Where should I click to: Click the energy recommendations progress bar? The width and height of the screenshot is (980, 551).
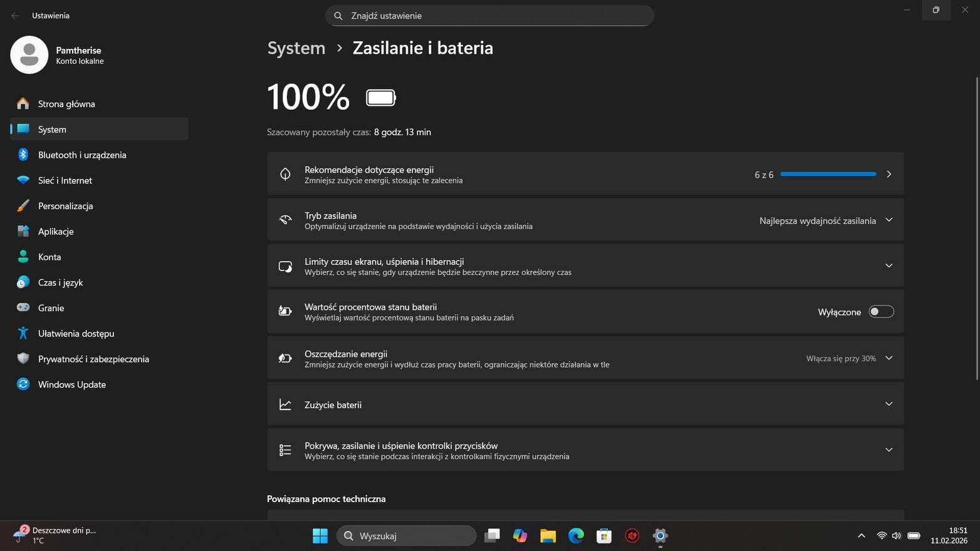coord(828,174)
